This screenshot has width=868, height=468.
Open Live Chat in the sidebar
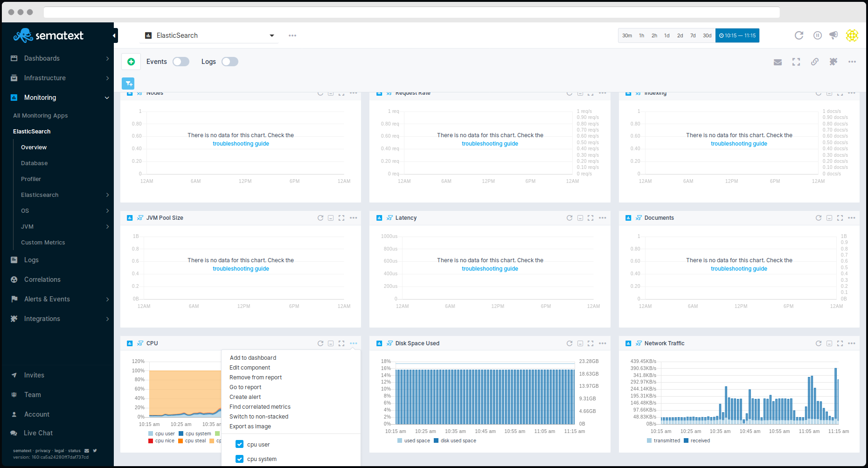point(38,433)
